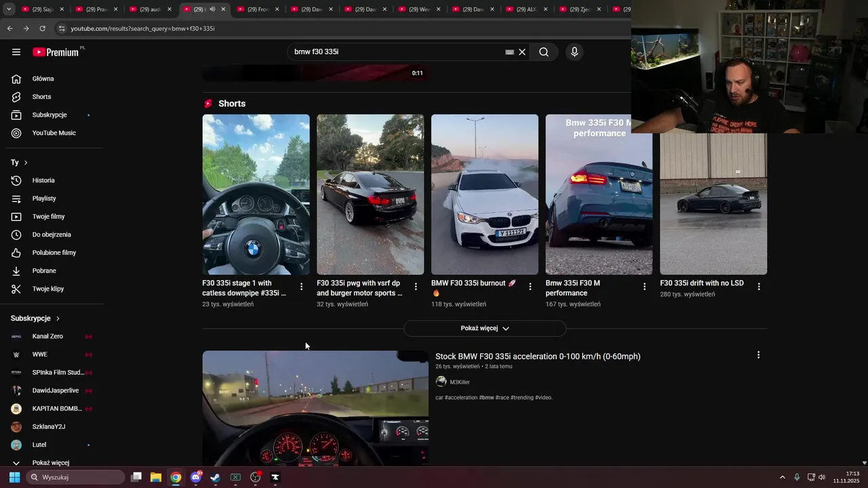The height and width of the screenshot is (488, 868).
Task: Close the Zjec browser tab
Action: click(x=599, y=9)
